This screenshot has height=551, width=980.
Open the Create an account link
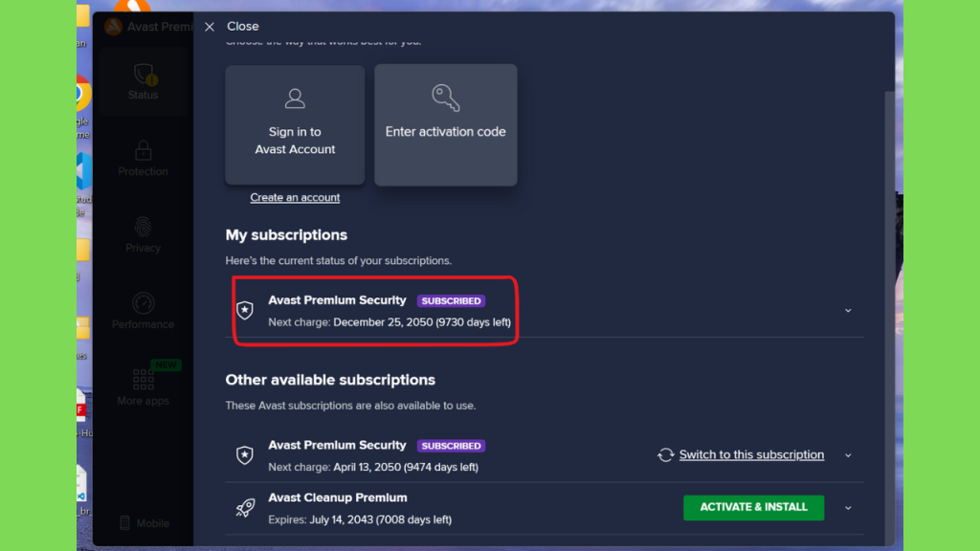[295, 197]
